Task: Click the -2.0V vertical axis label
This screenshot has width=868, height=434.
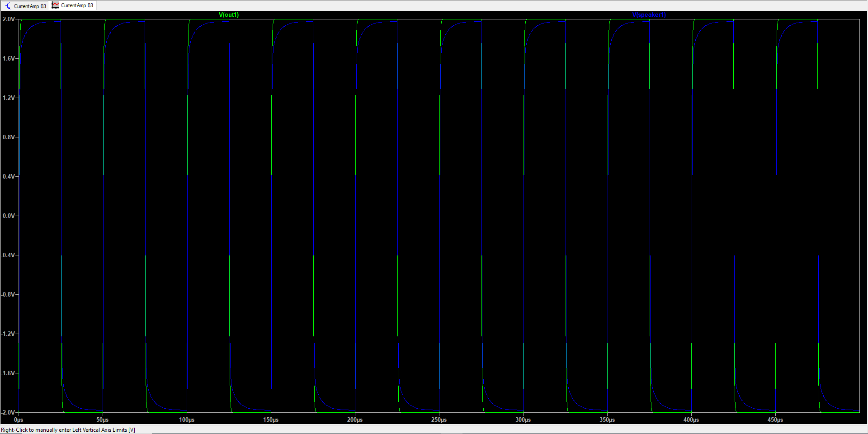Action: [x=8, y=413]
